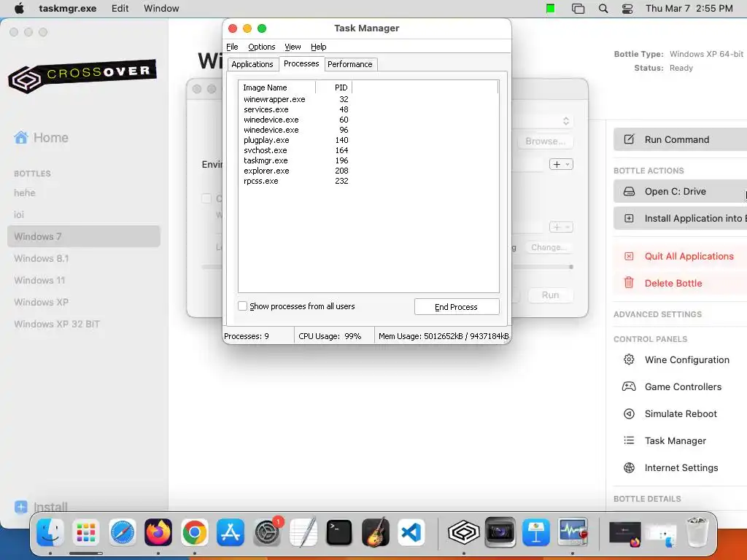Launch Google Chrome from the Dock
747x560 pixels.
[194, 532]
